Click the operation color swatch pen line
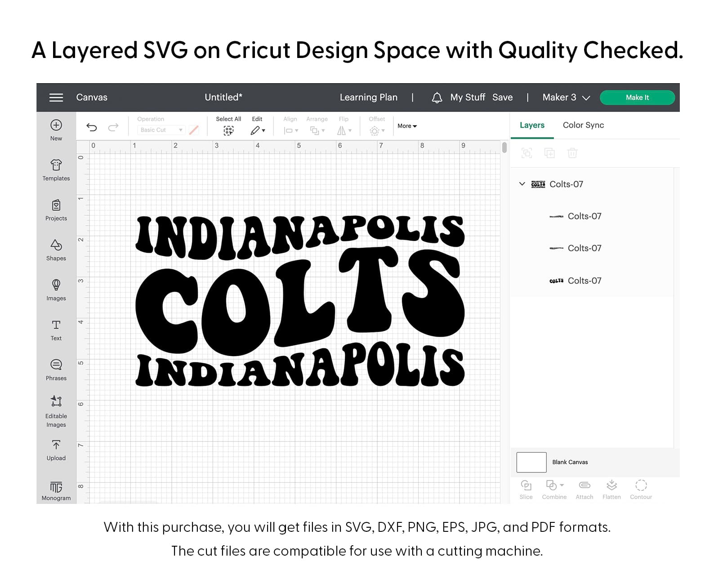Screen dimensions: 714x588 [x=194, y=130]
